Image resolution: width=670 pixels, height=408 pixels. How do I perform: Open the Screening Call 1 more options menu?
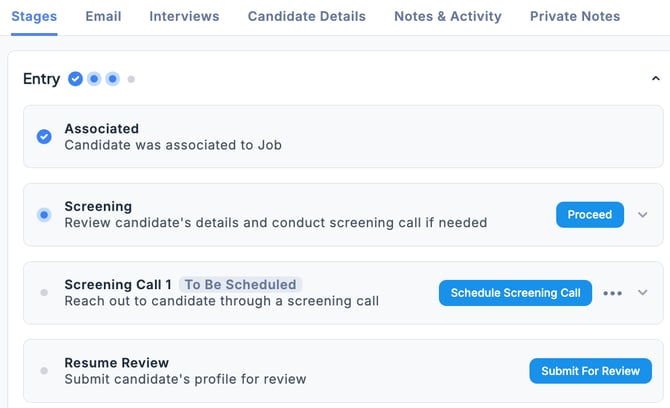613,293
